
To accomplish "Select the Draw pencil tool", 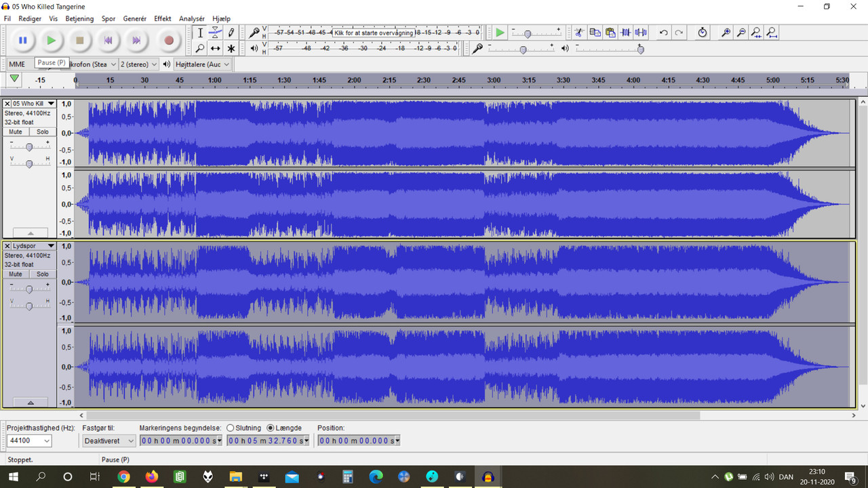I will [x=231, y=33].
